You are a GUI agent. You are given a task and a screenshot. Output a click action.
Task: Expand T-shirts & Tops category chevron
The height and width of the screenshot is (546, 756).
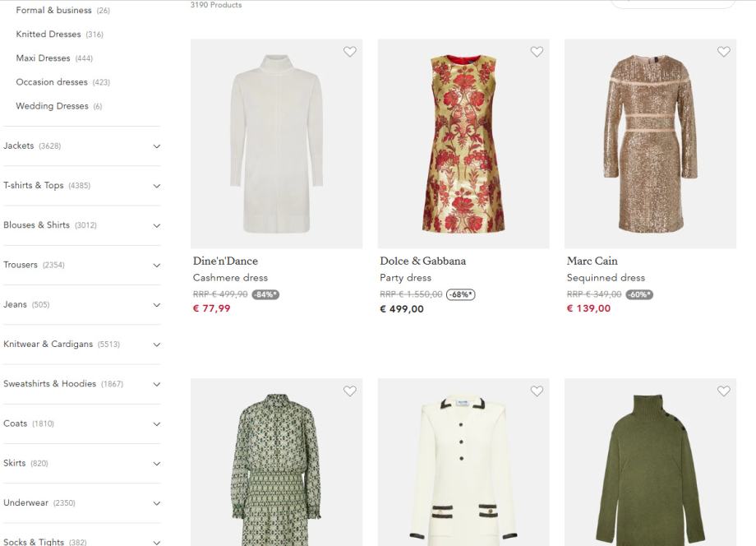157,186
